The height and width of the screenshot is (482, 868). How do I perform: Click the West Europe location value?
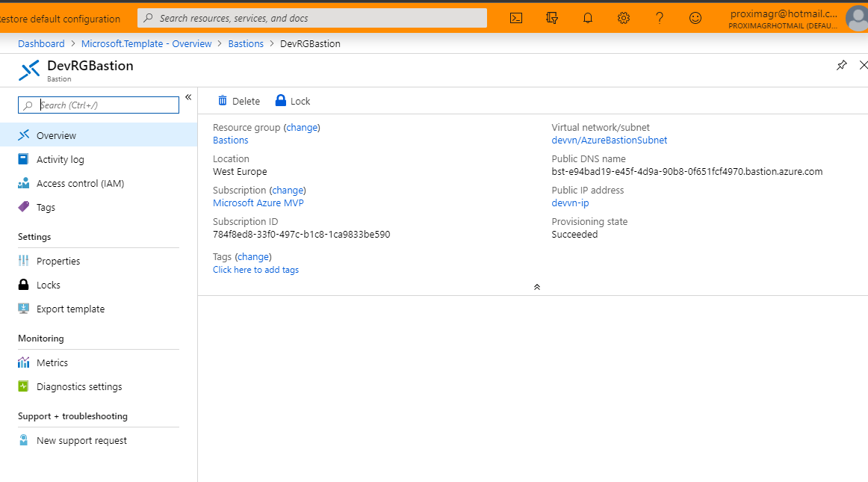coord(241,172)
